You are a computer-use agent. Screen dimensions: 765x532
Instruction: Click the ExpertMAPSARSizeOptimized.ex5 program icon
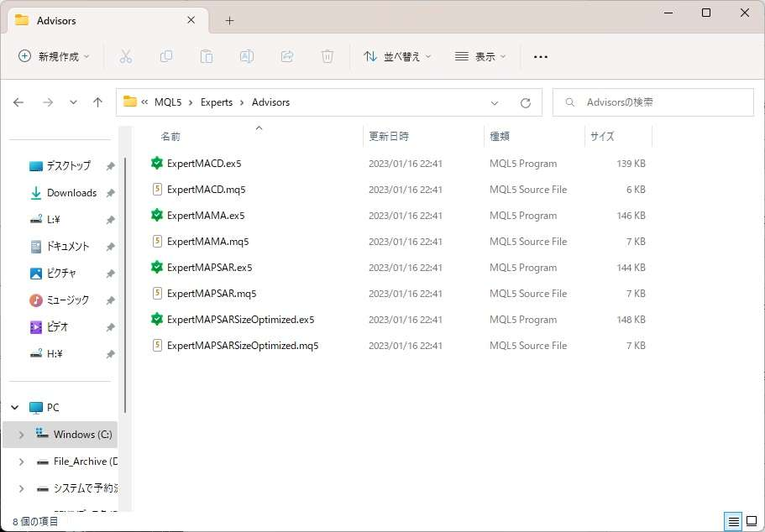click(x=156, y=320)
